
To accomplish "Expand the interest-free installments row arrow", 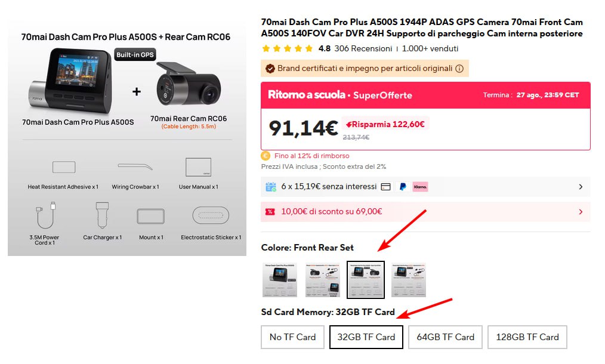I will click(581, 187).
